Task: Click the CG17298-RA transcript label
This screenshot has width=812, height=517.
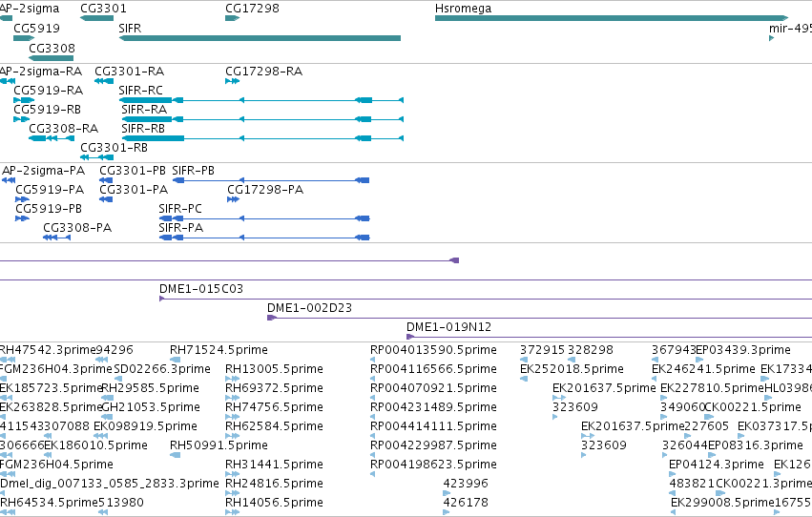Action: [264, 71]
